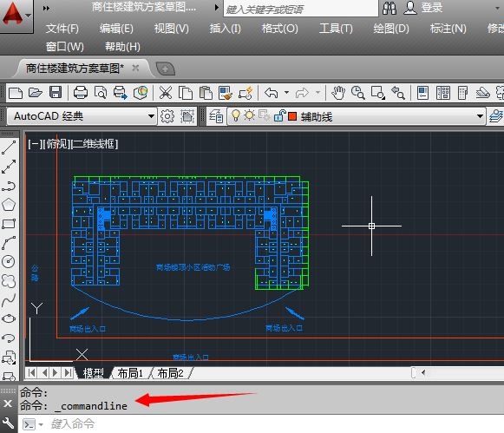
Task: Select the Line draw tool
Action: [9, 148]
